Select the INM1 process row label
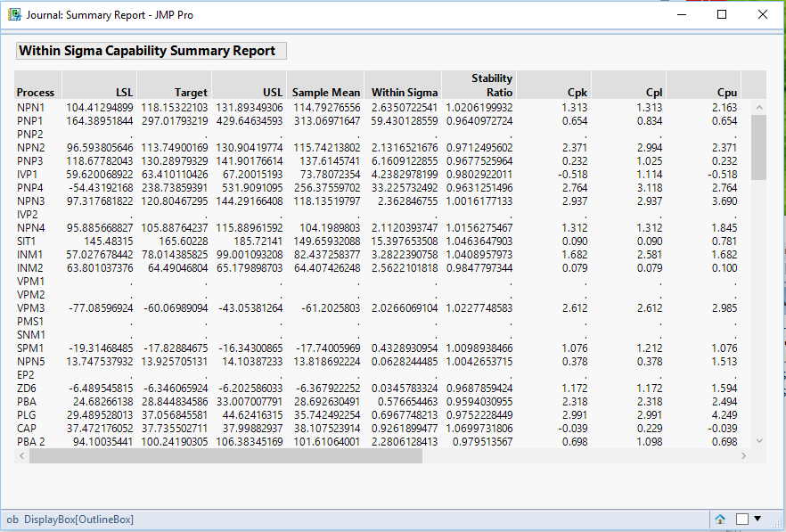The image size is (786, 532). point(29,255)
